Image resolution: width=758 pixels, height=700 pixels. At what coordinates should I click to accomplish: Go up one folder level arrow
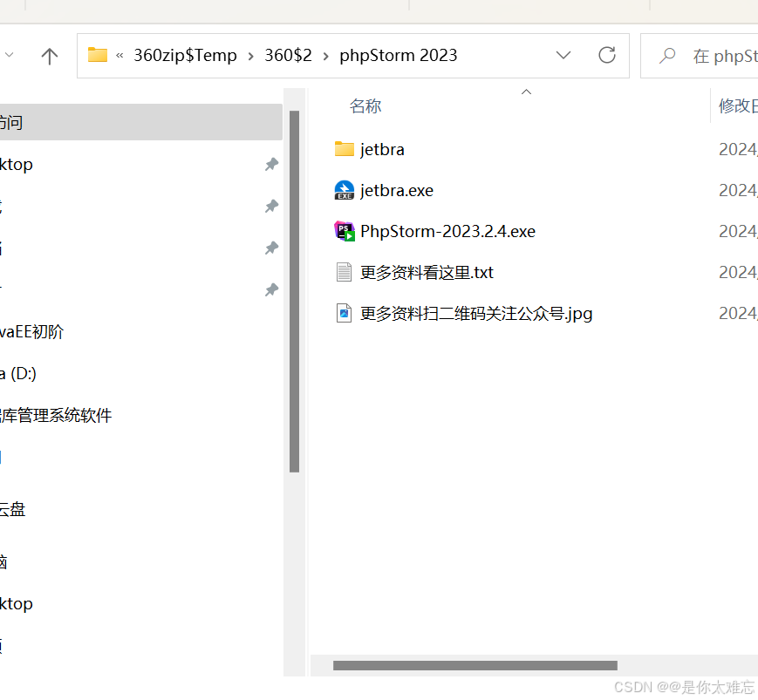(50, 56)
